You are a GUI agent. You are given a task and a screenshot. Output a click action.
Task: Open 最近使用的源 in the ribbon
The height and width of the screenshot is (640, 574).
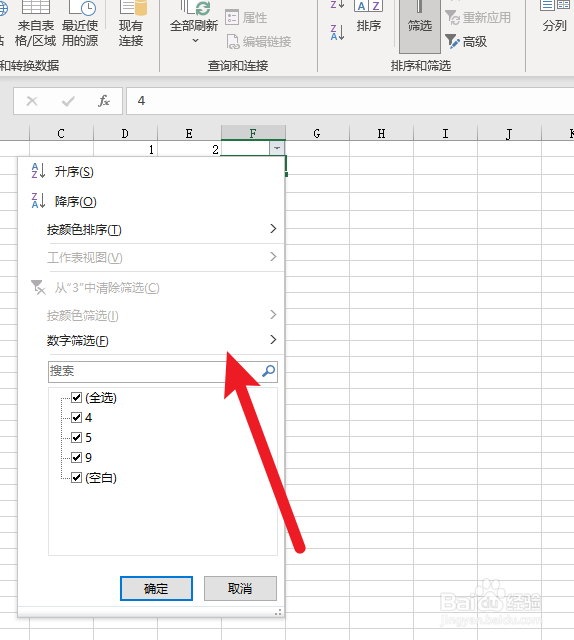coord(80,24)
